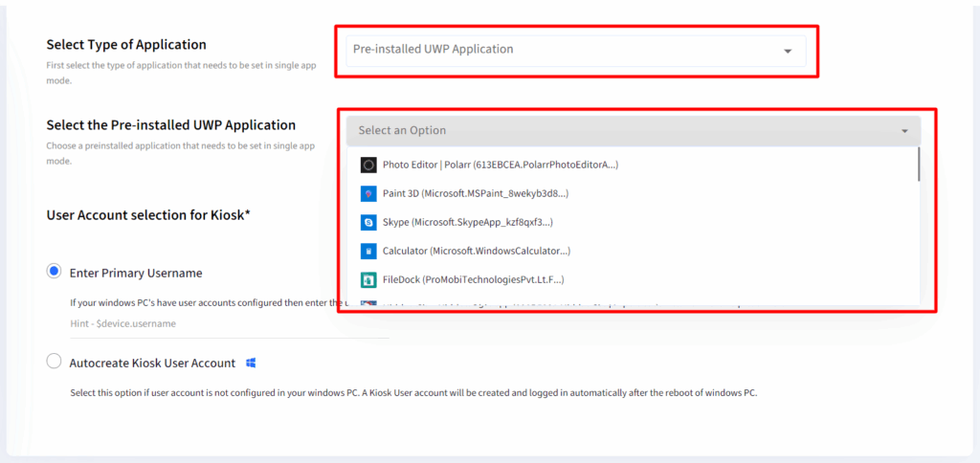980x463 pixels.
Task: Click the Windows logo beside Autocreate Kiosk
Action: 251,364
